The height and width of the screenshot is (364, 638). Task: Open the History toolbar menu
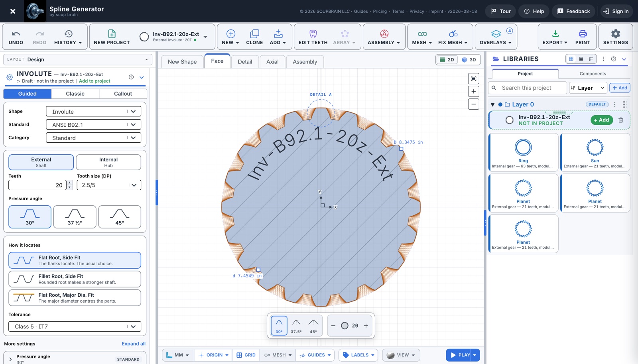[x=68, y=37]
